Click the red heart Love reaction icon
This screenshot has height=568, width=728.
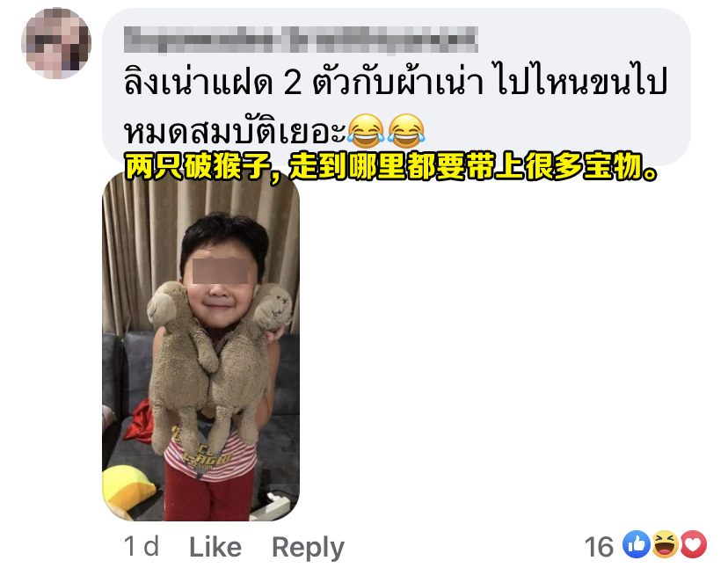point(693,544)
